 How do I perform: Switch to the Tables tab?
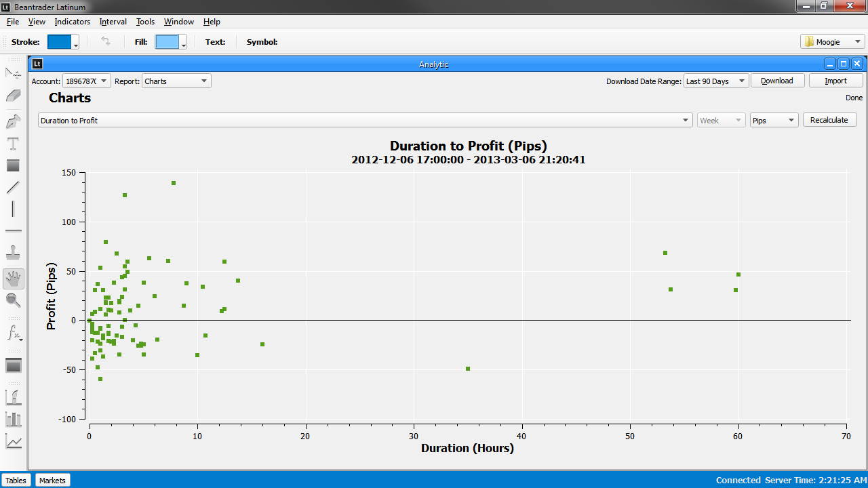click(16, 480)
